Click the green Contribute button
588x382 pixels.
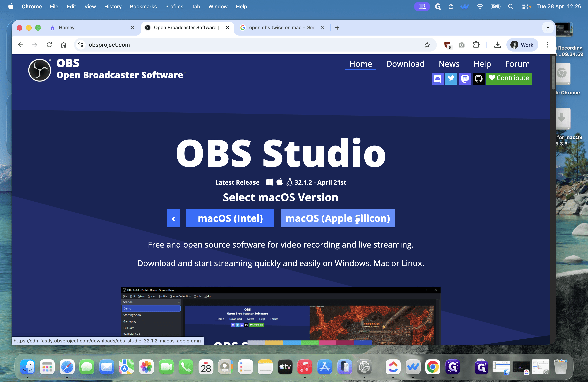coord(509,79)
